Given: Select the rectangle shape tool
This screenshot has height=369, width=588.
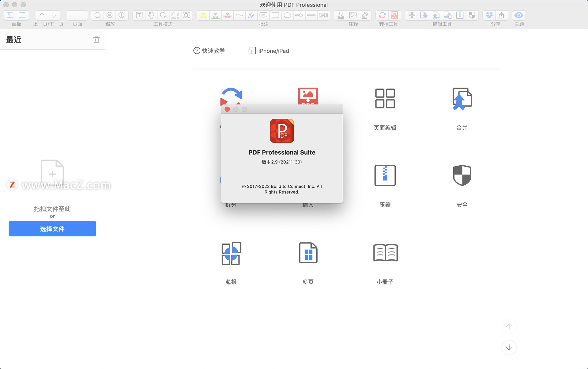Looking at the screenshot, I should click(275, 15).
